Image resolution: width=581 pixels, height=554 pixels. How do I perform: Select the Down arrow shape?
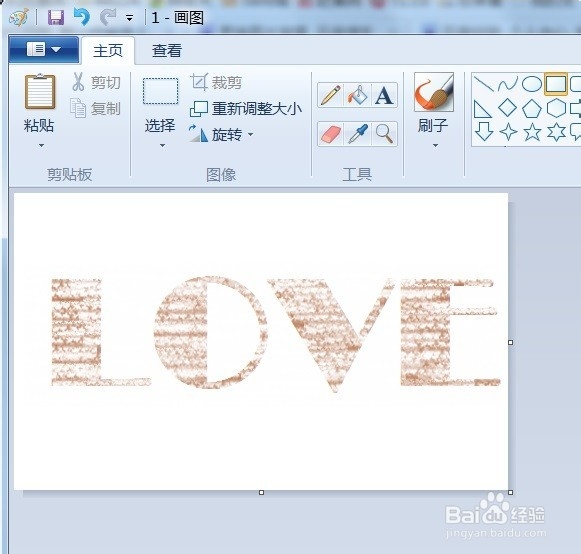484,132
